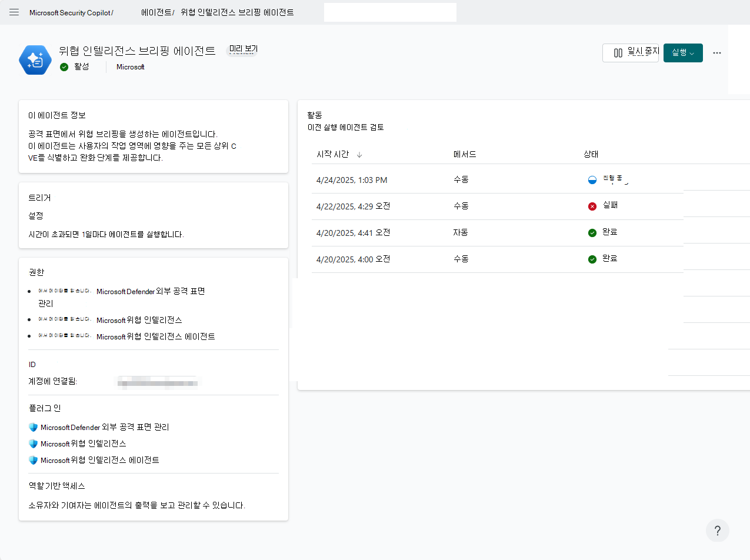This screenshot has width=750, height=560.
Task: Click 완료 status in the 4:41 오전 row
Action: (x=610, y=232)
